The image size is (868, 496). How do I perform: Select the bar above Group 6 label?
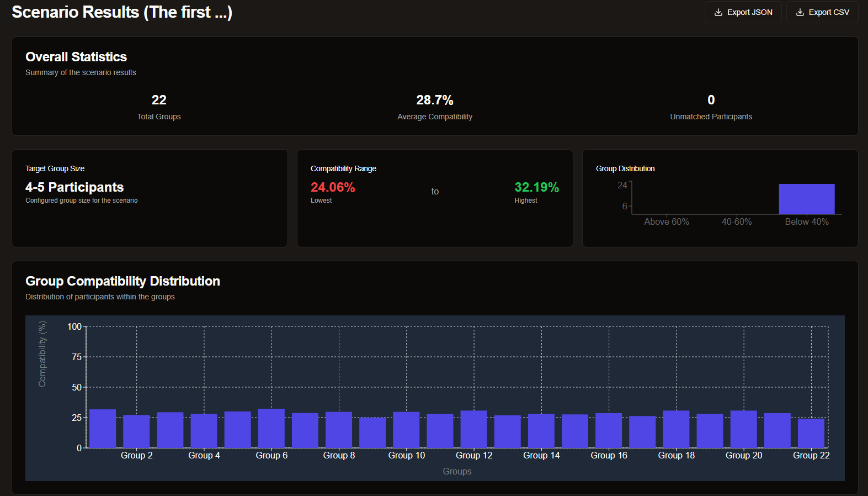[x=271, y=428]
